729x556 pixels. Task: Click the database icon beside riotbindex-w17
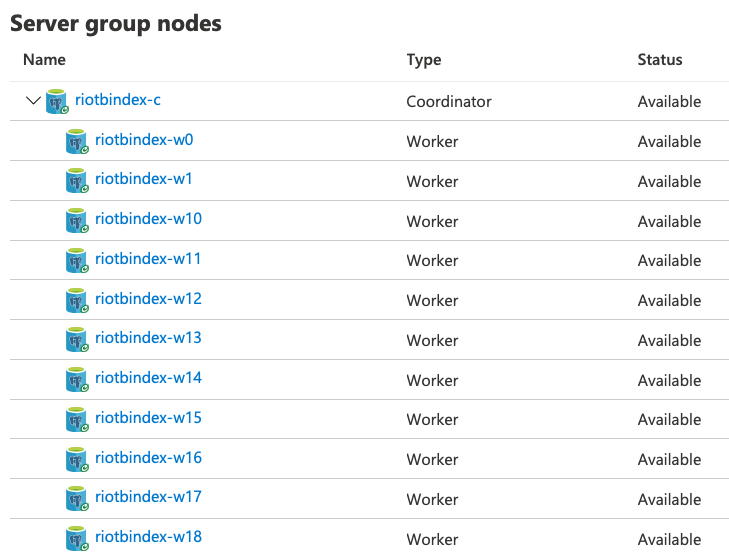77,499
